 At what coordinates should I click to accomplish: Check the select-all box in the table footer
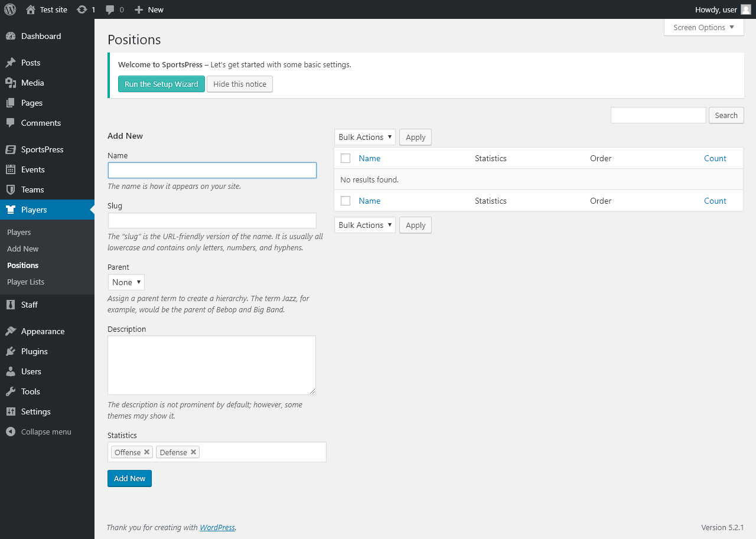point(346,201)
